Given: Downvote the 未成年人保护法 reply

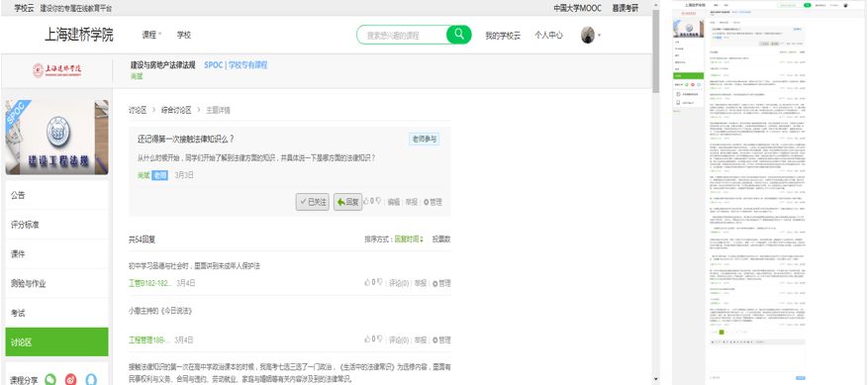Looking at the screenshot, I should click(x=379, y=282).
